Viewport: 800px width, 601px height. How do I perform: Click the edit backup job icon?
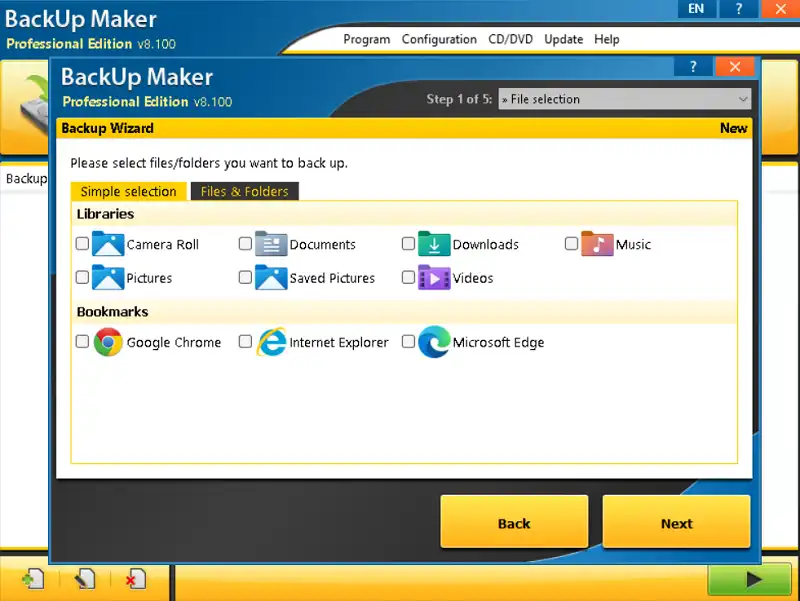(84, 579)
